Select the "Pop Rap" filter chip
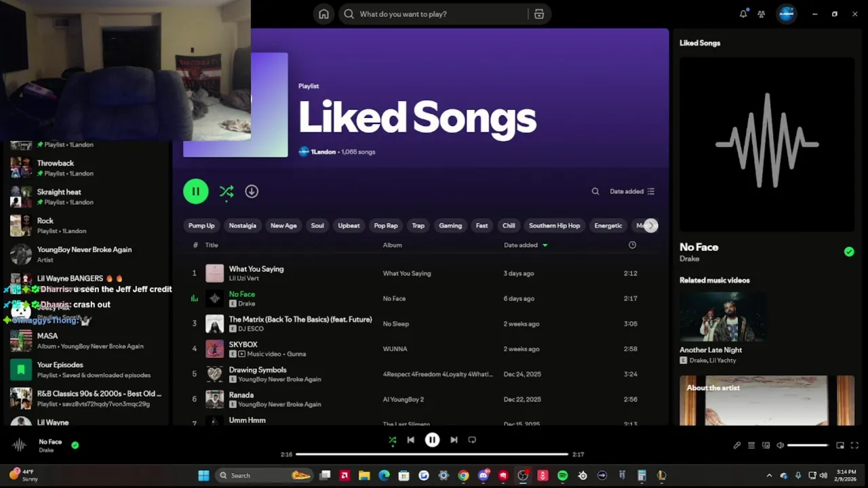Image resolution: width=868 pixels, height=488 pixels. coord(386,226)
